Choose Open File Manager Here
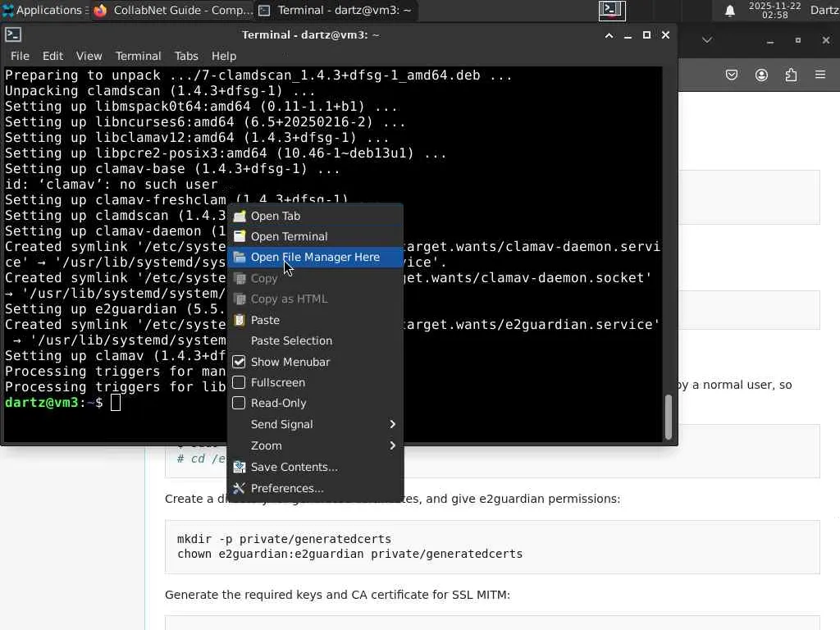 coord(316,257)
